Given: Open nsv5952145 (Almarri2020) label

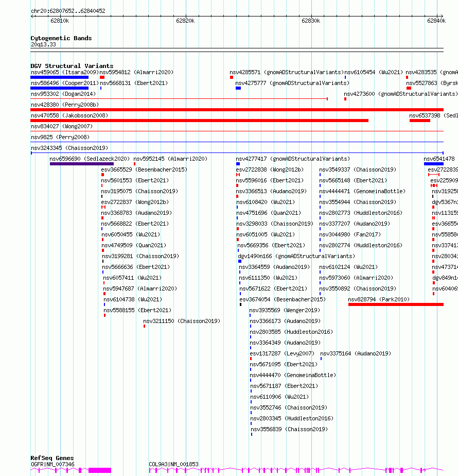Looking at the screenshot, I should [170, 159].
